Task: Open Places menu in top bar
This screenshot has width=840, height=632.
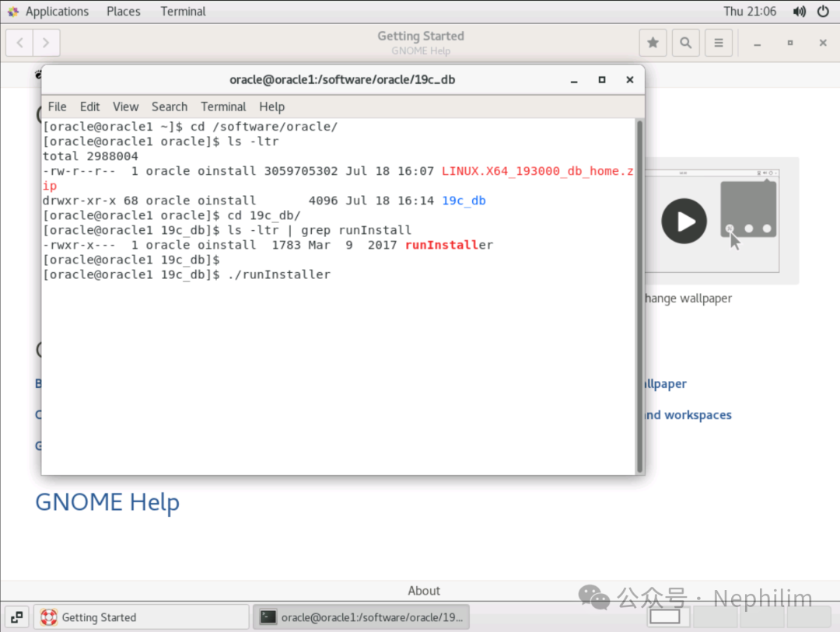Action: 123,11
